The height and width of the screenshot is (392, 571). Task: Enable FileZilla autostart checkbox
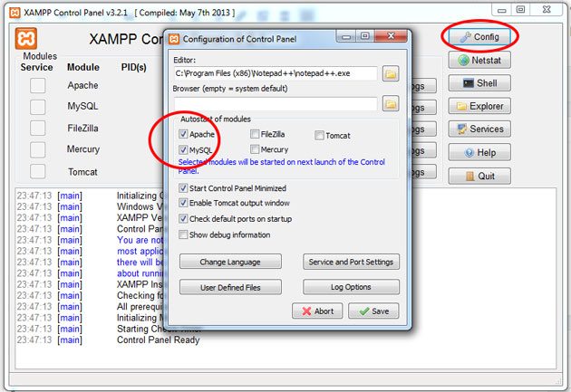pos(255,134)
